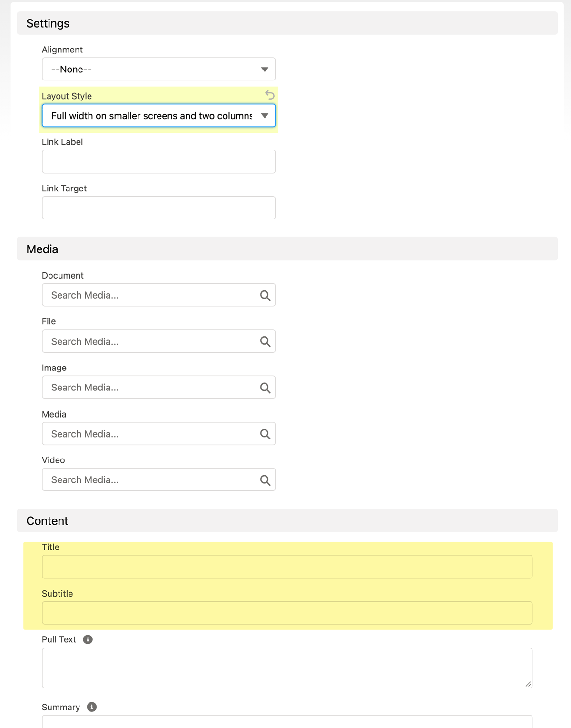Click the revert icon next to Layout Style
This screenshot has width=571, height=728.
[269, 95]
